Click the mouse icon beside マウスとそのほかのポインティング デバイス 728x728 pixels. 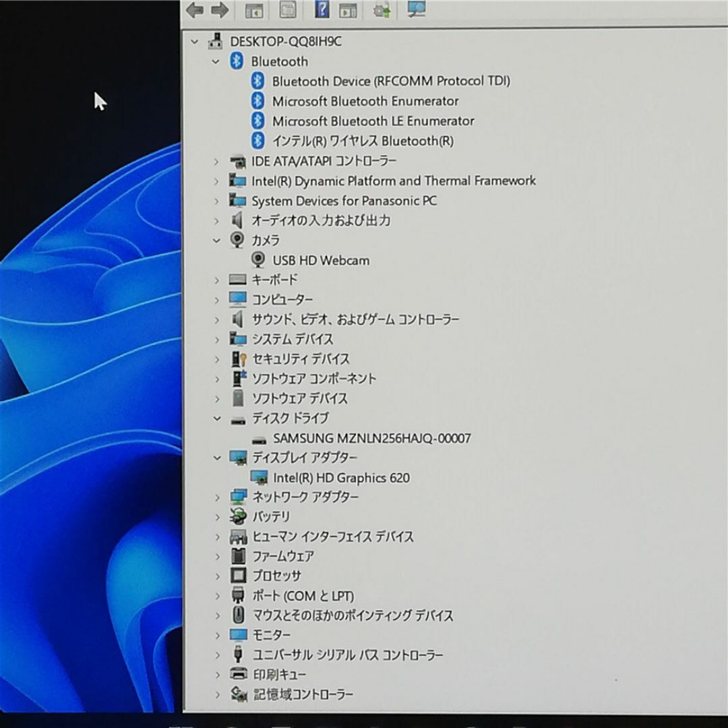coord(238,615)
